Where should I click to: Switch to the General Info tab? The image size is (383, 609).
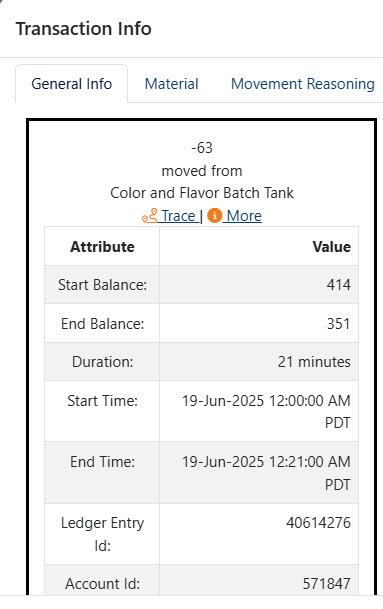[x=71, y=84]
